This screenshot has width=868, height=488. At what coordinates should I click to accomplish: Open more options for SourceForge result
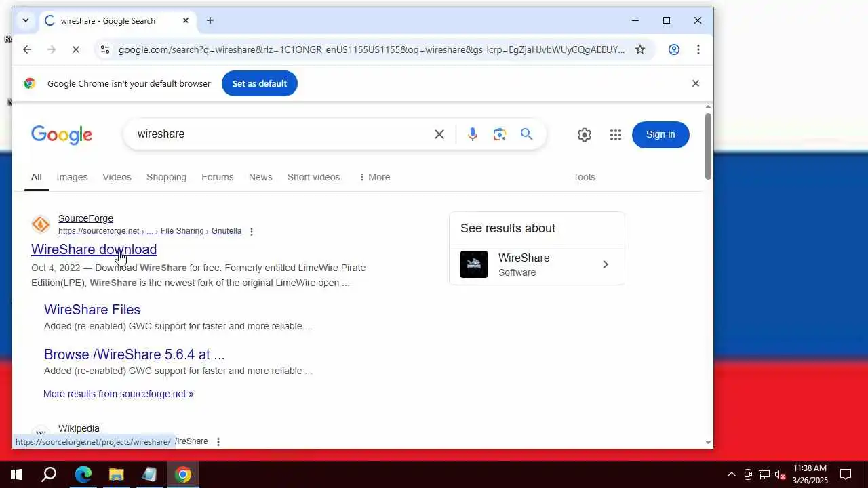tap(252, 232)
